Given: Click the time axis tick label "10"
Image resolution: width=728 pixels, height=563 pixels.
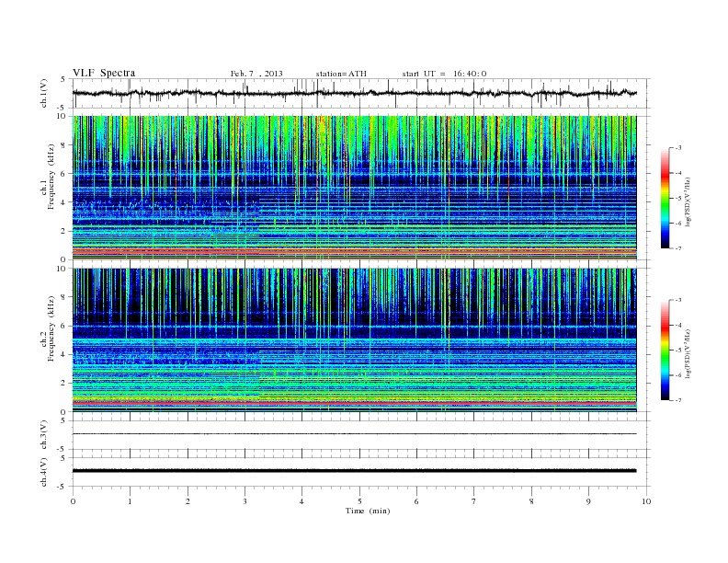Looking at the screenshot, I should coord(646,501).
